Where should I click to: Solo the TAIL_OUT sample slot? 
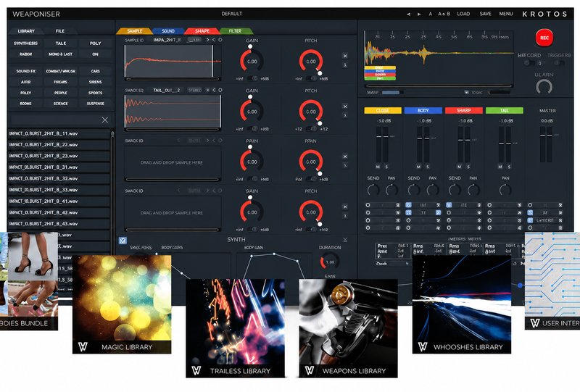coord(345,115)
